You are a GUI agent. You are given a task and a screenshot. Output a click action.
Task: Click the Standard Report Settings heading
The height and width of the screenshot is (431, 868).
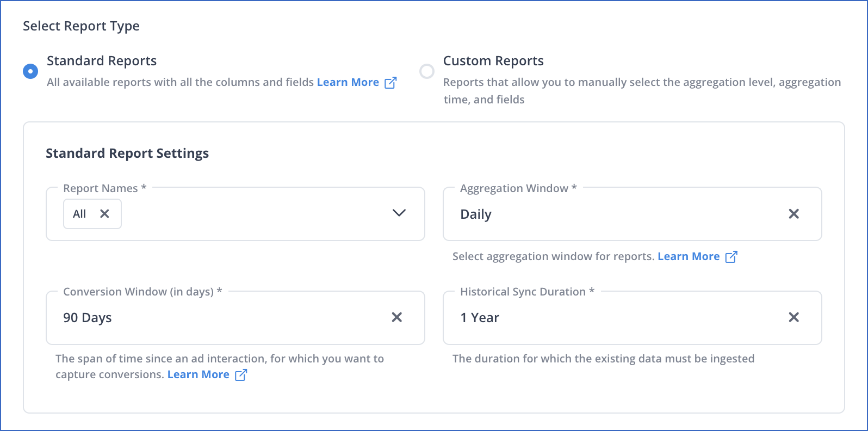tap(127, 153)
